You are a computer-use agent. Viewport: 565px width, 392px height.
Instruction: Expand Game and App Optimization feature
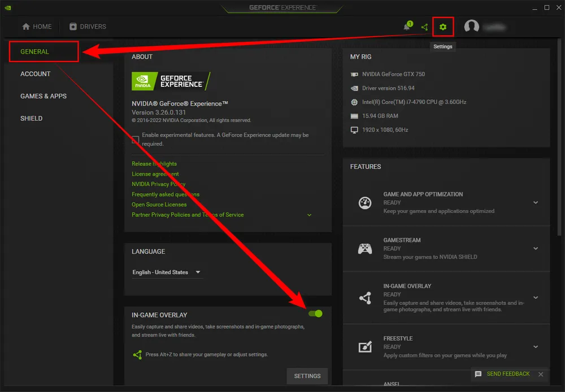[536, 202]
